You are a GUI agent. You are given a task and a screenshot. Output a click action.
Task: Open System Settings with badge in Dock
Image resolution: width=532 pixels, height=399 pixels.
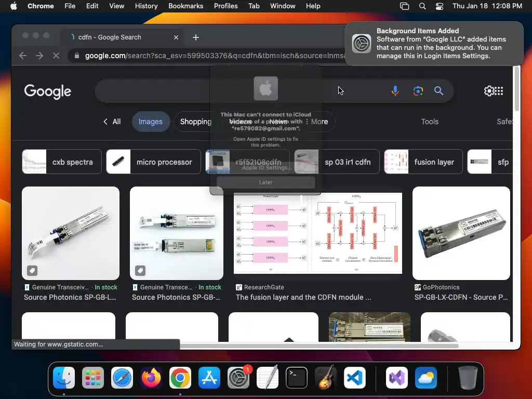[238, 378]
